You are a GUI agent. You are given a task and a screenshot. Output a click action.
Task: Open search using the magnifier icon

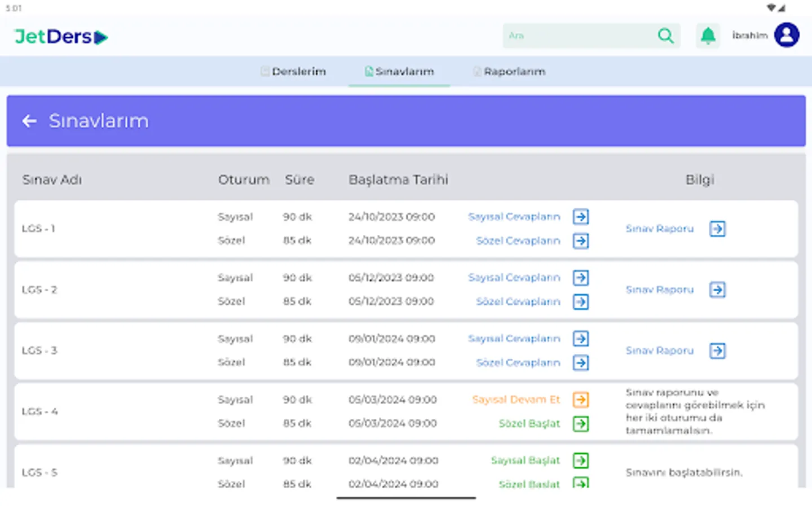666,36
